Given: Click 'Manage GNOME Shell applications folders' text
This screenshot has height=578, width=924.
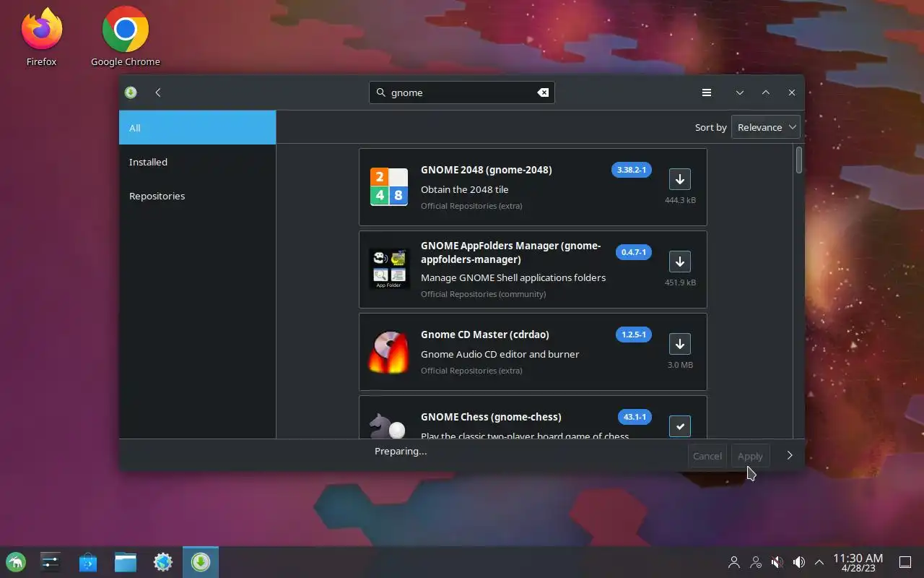Looking at the screenshot, I should pos(513,277).
